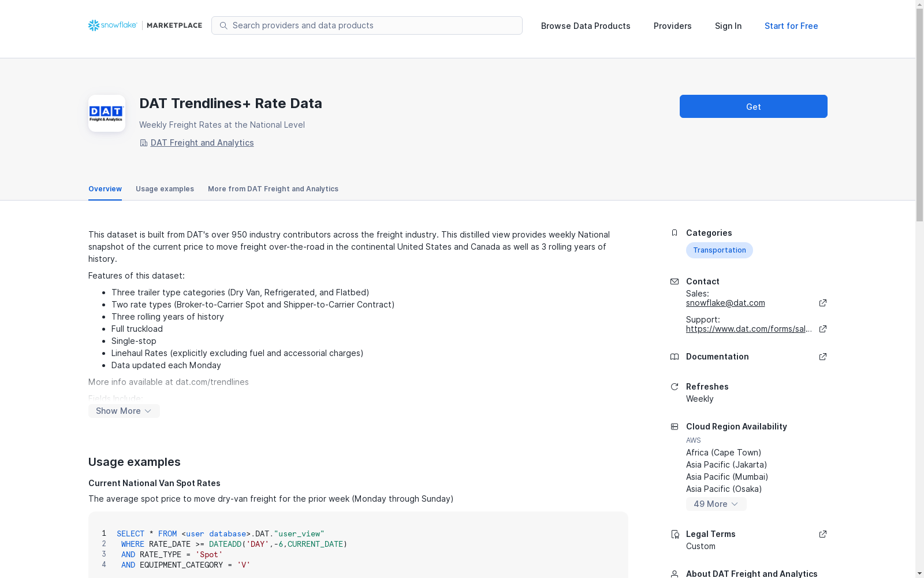Click the "Linehaul Rates" bullet
The image size is (924, 578).
(x=237, y=353)
